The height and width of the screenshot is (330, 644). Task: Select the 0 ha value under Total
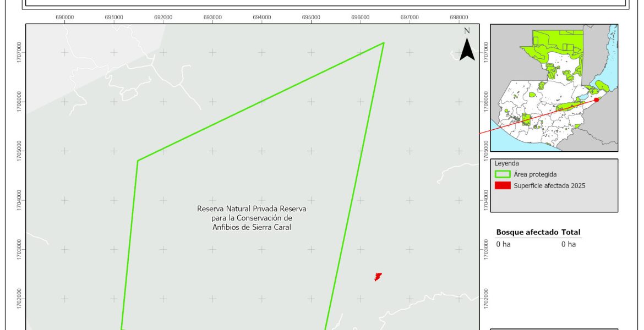click(x=568, y=244)
